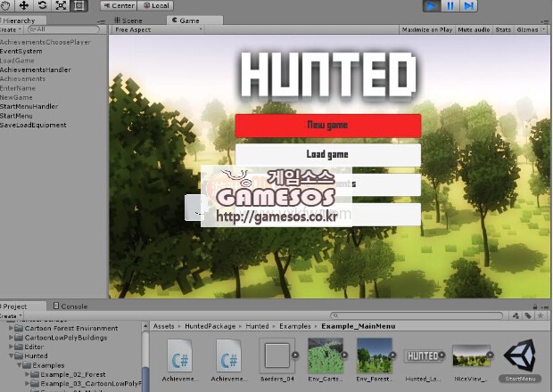The width and height of the screenshot is (553, 392).
Task: Select LoadGame object in Hierarchy
Action: 17,61
